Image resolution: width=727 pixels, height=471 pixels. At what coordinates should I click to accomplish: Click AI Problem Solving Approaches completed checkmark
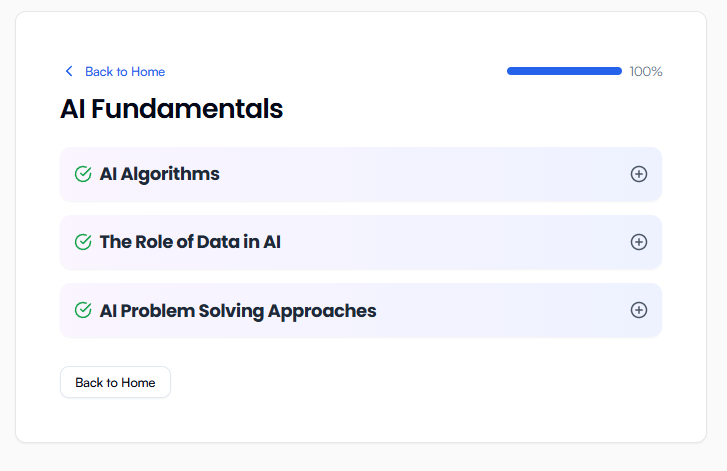click(x=83, y=310)
